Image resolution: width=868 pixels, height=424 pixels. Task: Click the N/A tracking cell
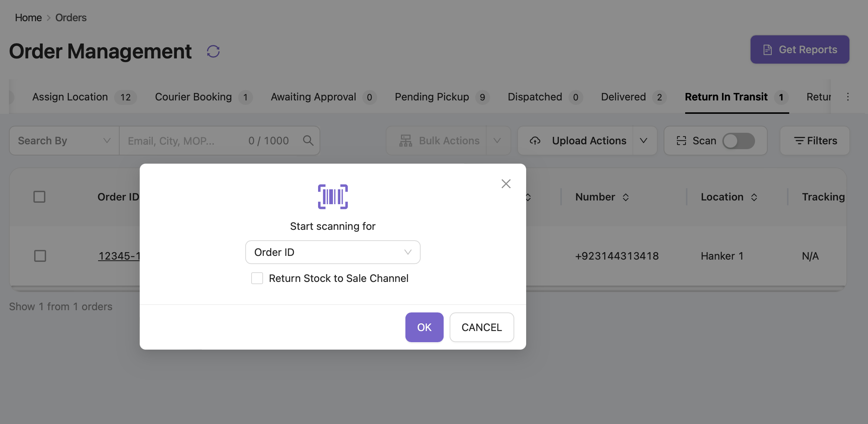810,256
